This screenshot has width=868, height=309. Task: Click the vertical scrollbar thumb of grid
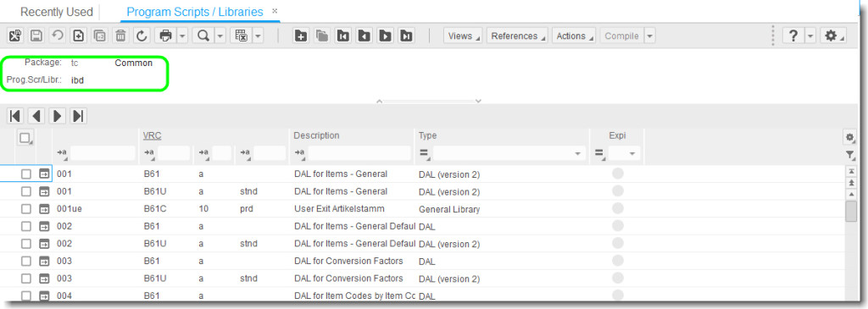[851, 211]
